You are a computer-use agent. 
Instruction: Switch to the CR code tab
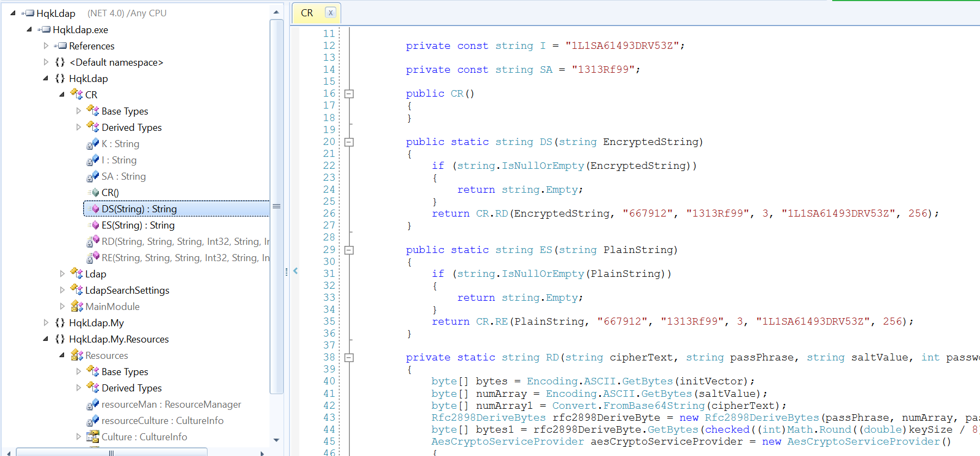coord(307,13)
